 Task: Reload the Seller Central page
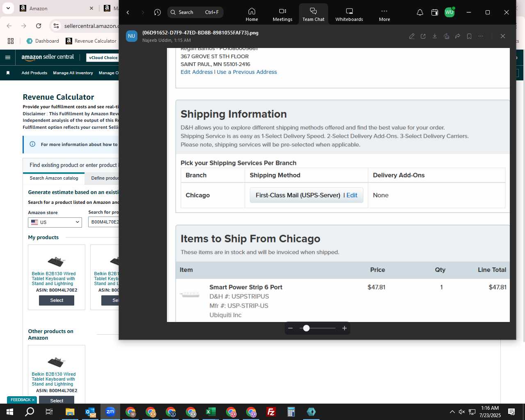click(x=39, y=26)
